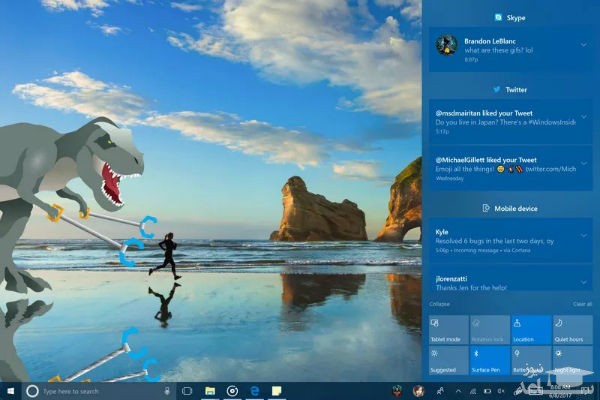Collapse the quick actions panel
Screen dimensions: 600x400
pyautogui.click(x=439, y=304)
